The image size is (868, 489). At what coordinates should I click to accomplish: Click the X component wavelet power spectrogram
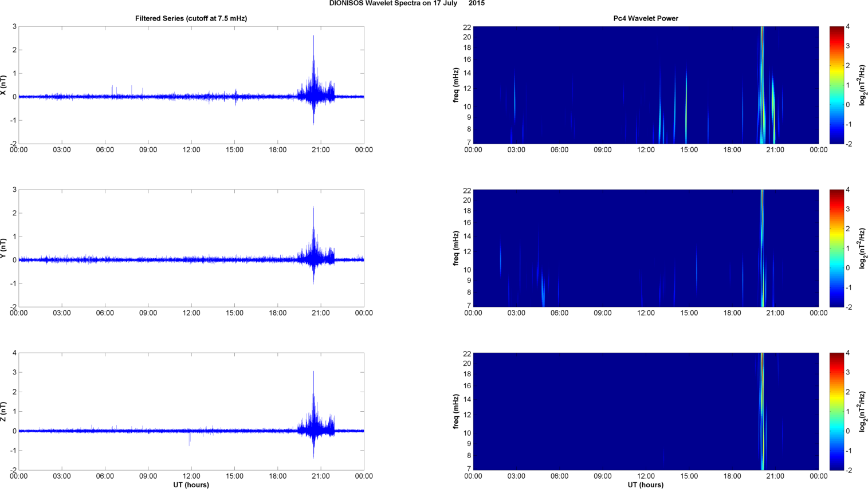[646, 85]
